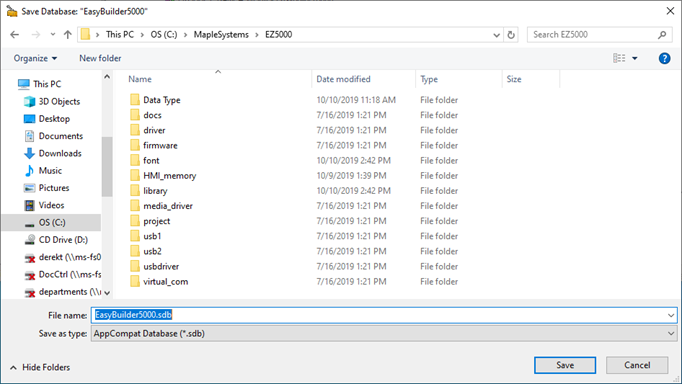Viewport: 682px width, 384px height.
Task: Click sidebar scroll down arrow
Action: tap(107, 293)
